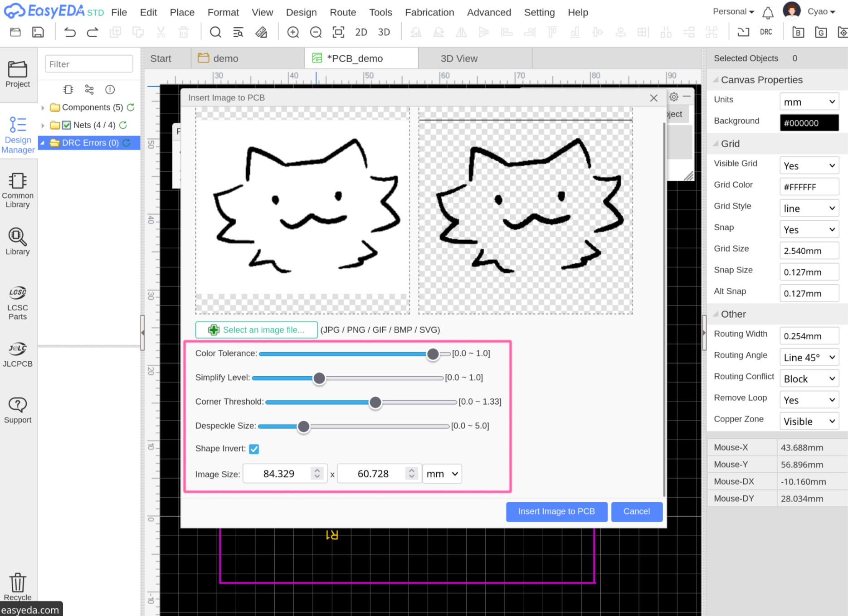This screenshot has width=848, height=616.
Task: Click the Insert Image to PCB button
Action: tap(556, 511)
